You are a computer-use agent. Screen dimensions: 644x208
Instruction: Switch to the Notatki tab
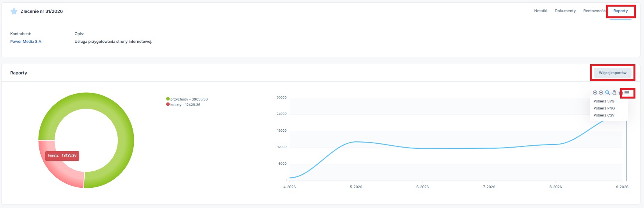[x=541, y=11]
